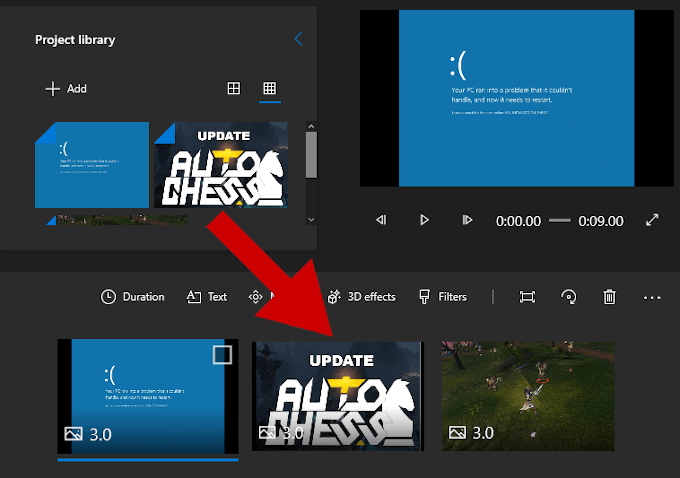
Task: Add media with the plus Add button
Action: point(66,89)
